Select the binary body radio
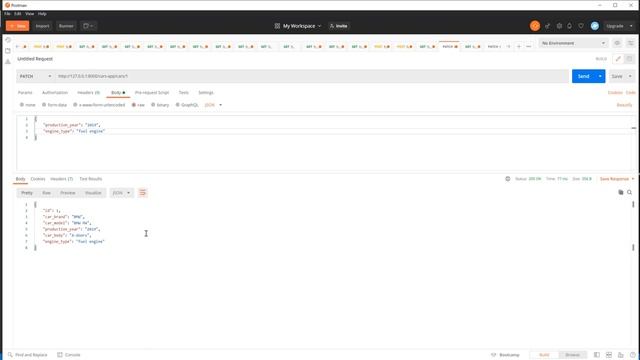Screen dimensions: 640x360 coord(153,105)
